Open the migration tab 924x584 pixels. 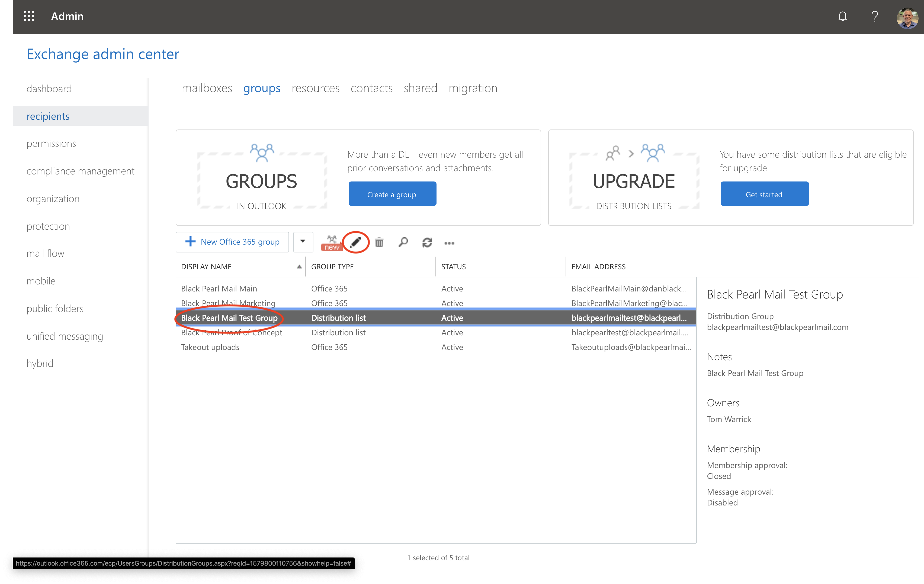473,88
